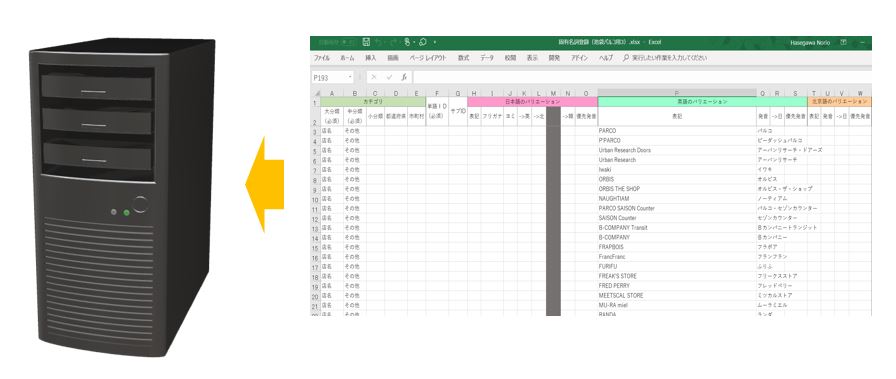The width and height of the screenshot is (896, 379).
Task: Switch to the データ ribbon tab
Action: click(x=487, y=58)
